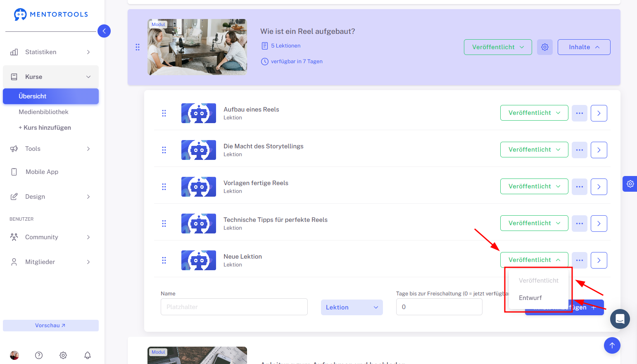Expand the Statistiken sidebar section

pos(51,52)
